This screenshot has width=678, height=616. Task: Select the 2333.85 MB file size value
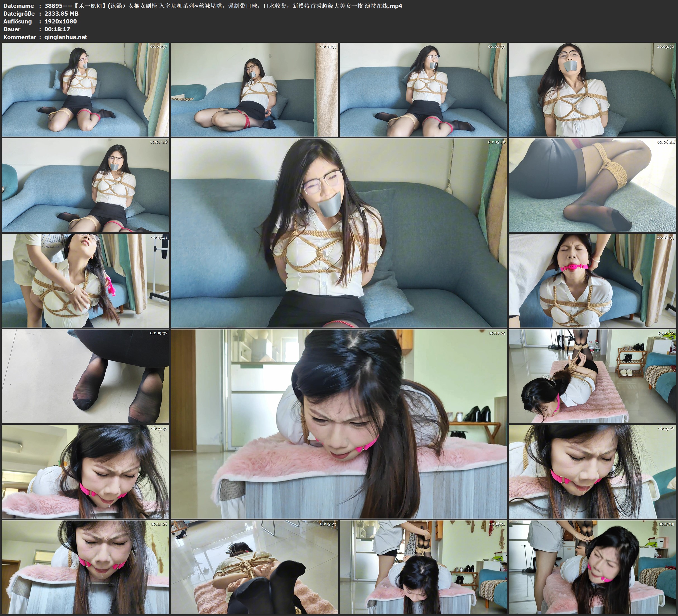(61, 13)
